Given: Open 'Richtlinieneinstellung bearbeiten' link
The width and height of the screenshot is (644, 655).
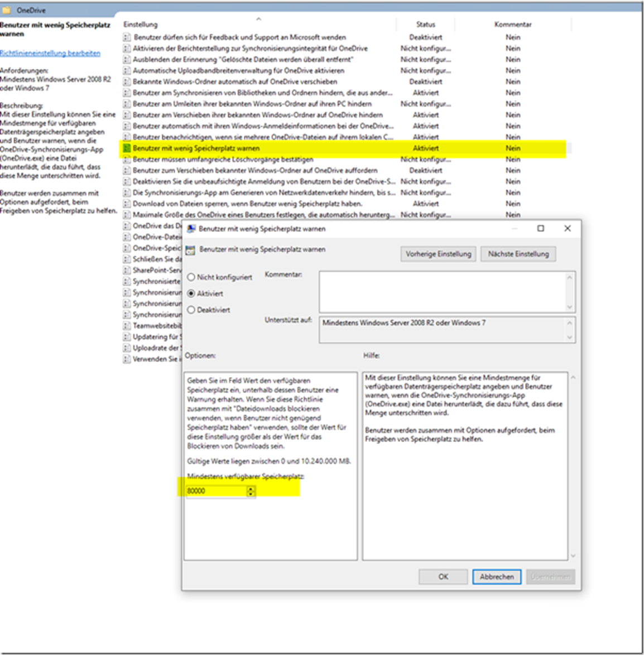Looking at the screenshot, I should coord(50,53).
